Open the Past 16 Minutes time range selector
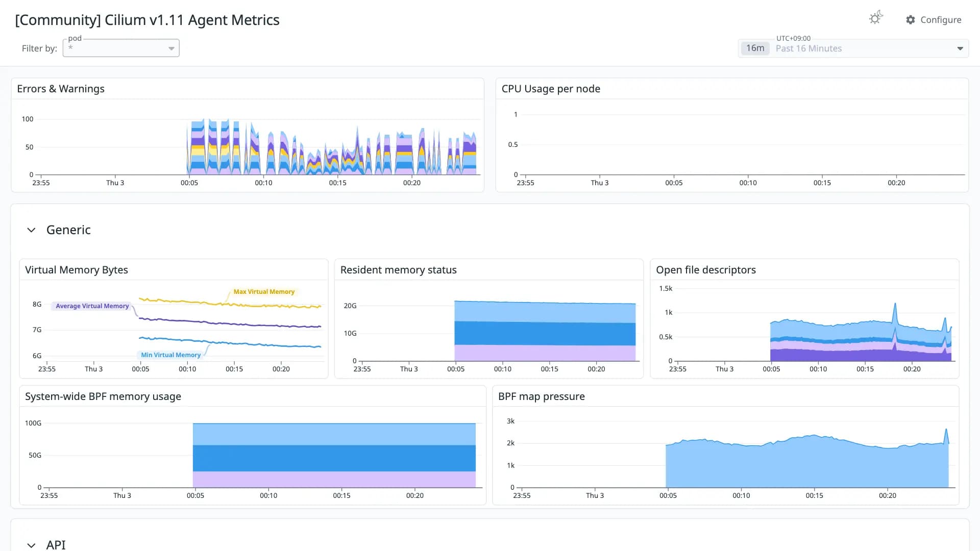The height and width of the screenshot is (551, 980). pos(853,48)
